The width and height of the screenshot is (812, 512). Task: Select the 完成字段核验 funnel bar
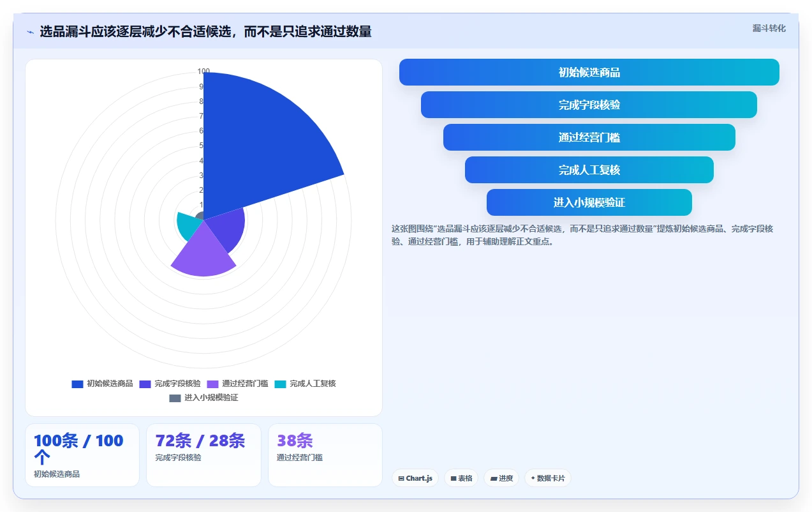point(589,105)
